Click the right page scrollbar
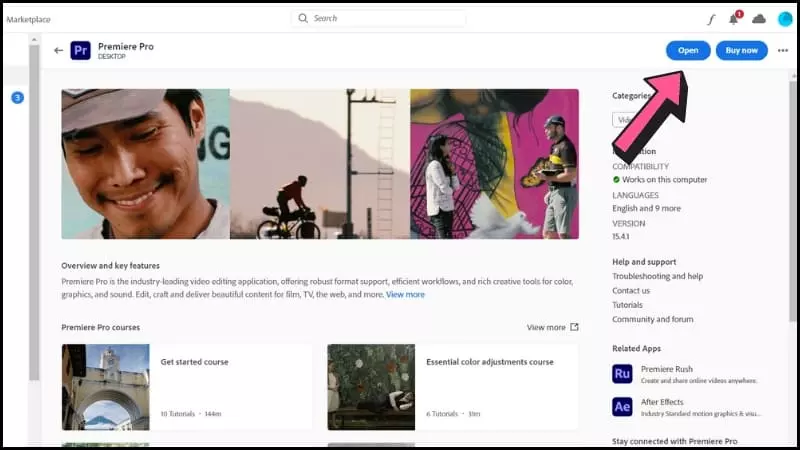 (792, 201)
